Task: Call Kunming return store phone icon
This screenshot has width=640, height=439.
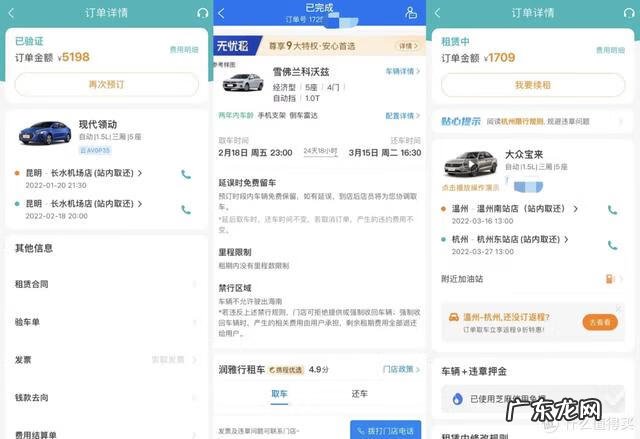Action: (x=186, y=210)
